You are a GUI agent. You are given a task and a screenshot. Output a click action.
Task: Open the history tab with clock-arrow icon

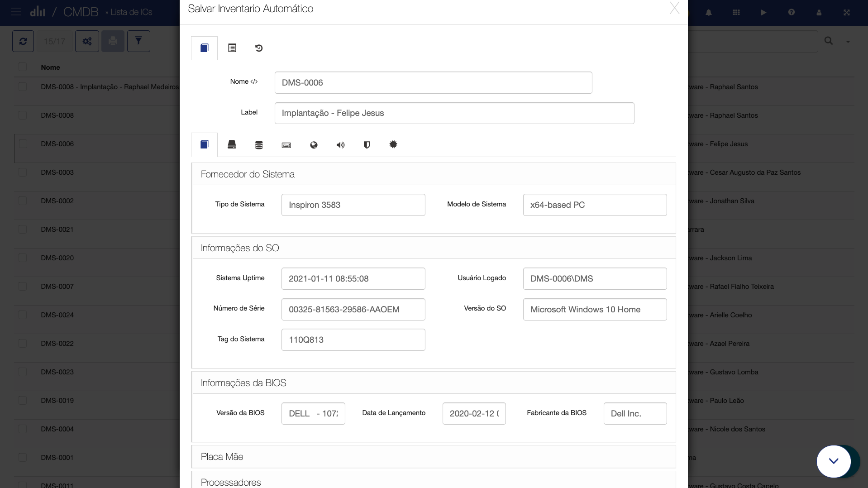tap(259, 48)
